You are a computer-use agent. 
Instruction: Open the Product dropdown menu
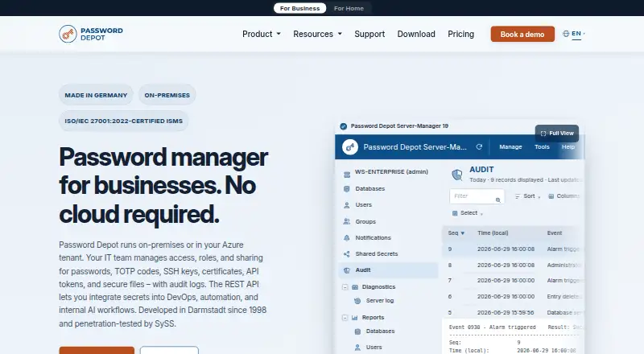pyautogui.click(x=262, y=34)
